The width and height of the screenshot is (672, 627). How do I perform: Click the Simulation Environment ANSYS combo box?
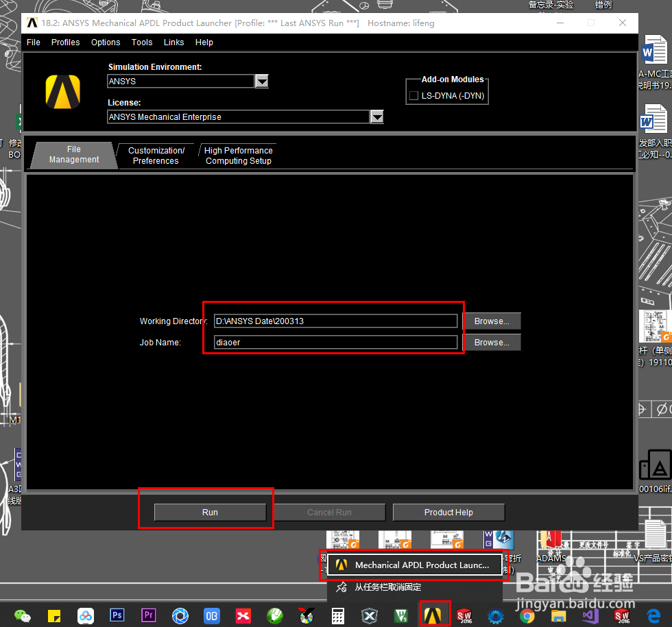(x=180, y=81)
